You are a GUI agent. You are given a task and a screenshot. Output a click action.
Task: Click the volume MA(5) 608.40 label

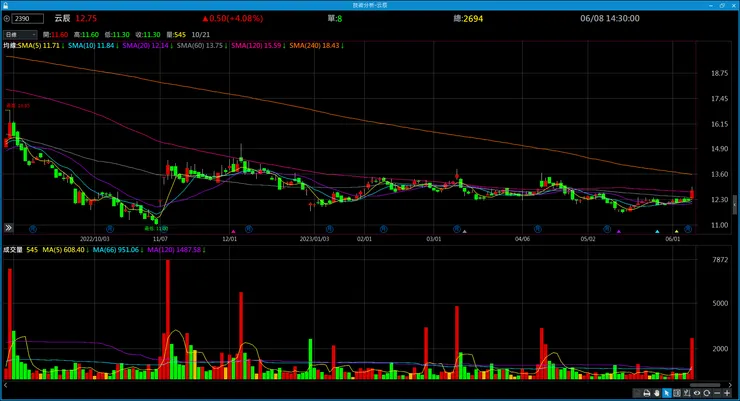pyautogui.click(x=65, y=250)
